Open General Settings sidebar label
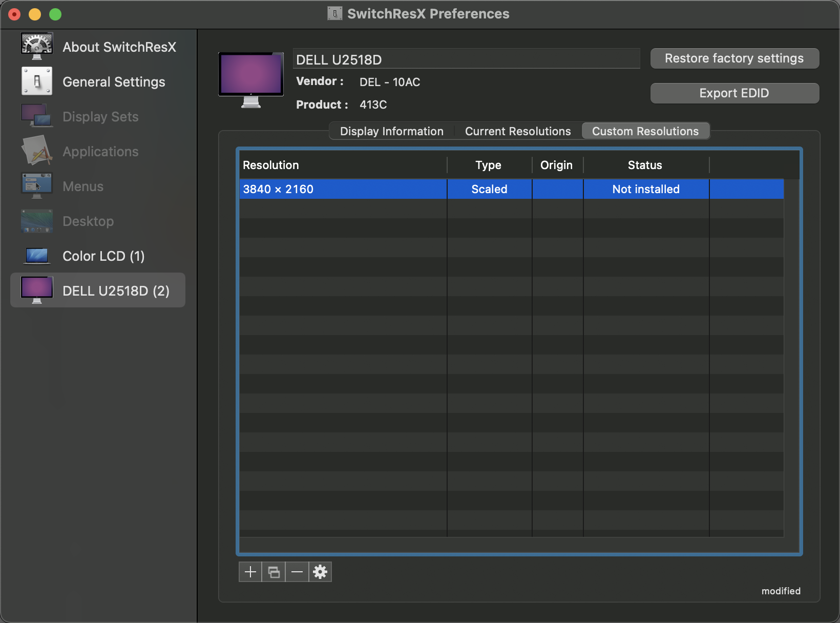 (x=114, y=82)
